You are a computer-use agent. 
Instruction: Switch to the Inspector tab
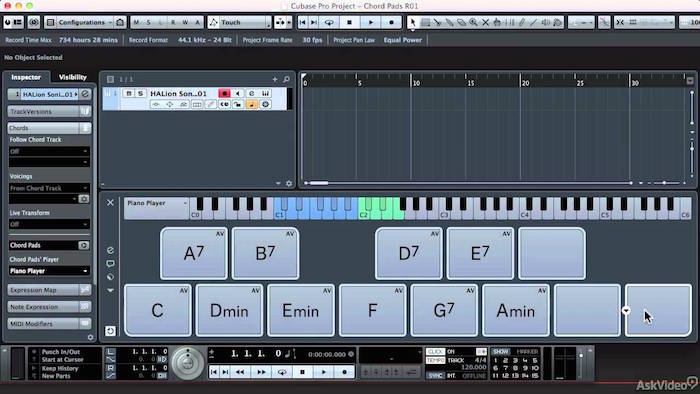pyautogui.click(x=26, y=77)
